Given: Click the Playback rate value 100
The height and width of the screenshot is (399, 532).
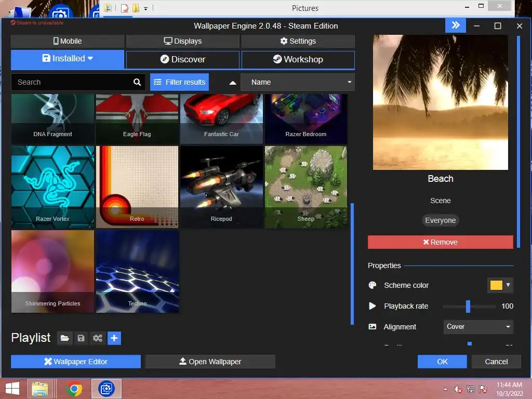Looking at the screenshot, I should (507, 306).
